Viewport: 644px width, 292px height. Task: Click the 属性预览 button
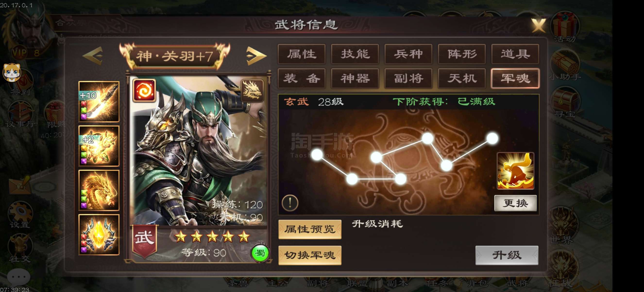(x=310, y=229)
